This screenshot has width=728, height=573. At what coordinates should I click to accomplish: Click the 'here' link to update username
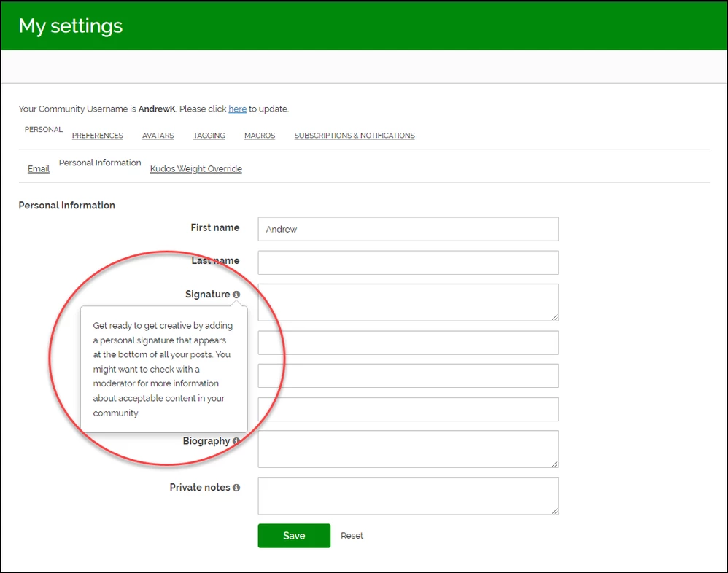[x=237, y=109]
